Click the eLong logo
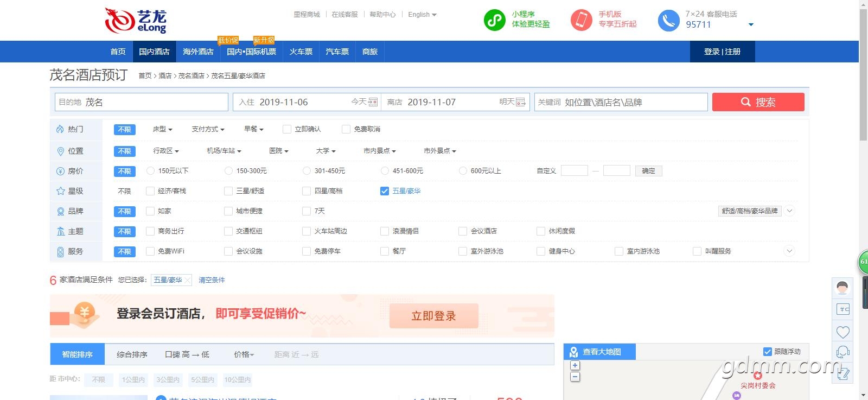 pos(136,21)
